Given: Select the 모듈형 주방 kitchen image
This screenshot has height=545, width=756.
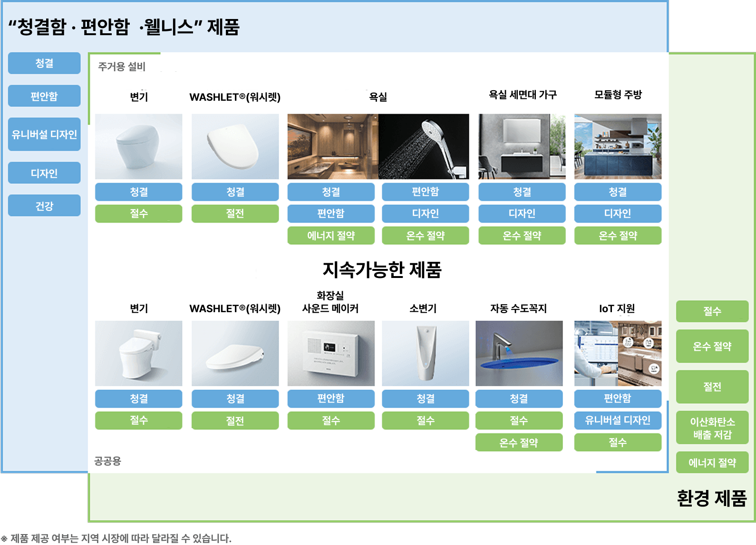Looking at the screenshot, I should 618,146.
